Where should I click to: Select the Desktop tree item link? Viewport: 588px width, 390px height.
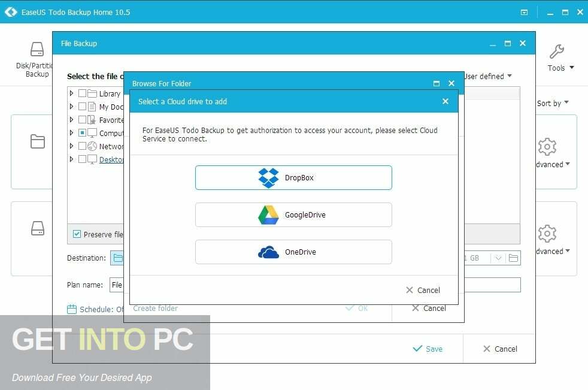pyautogui.click(x=111, y=159)
